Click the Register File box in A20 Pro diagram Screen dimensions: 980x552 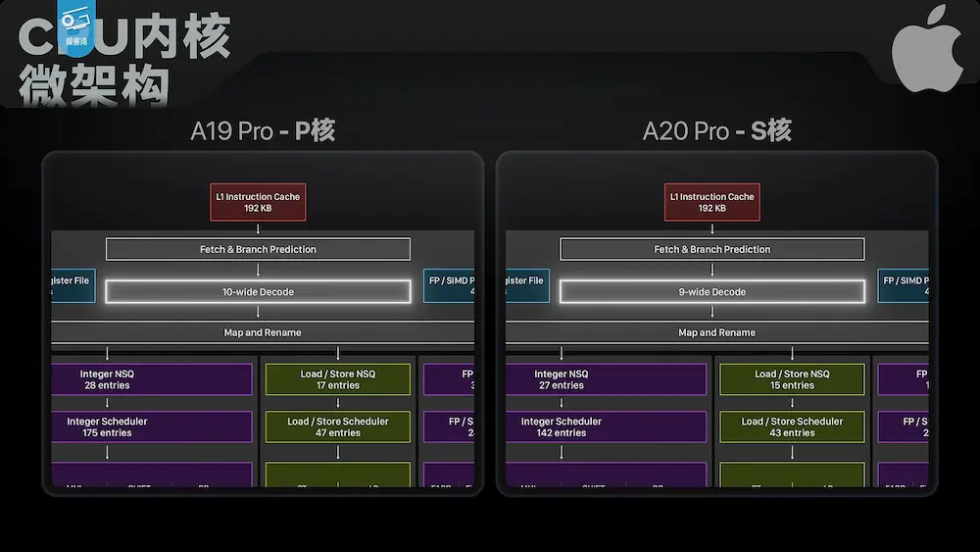point(527,285)
